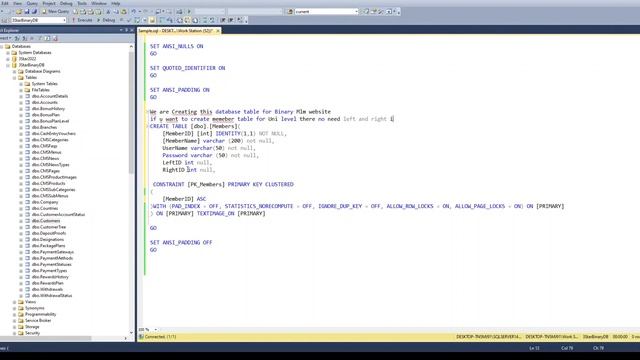Viewport: 640px width, 360px height.
Task: Expand the System Tables folder
Action: tap(21, 84)
